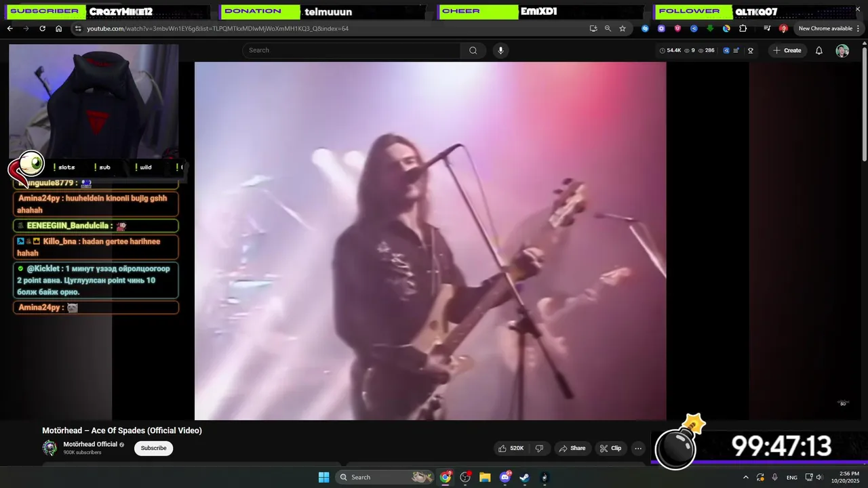Subscribe to Motörhead Official
Image resolution: width=868 pixels, height=488 pixels.
click(x=153, y=448)
